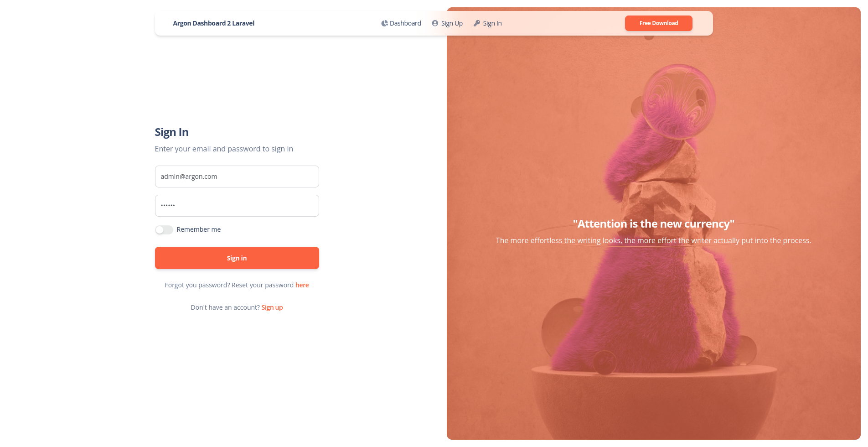
Task: Toggle the Remember me switch
Action: tap(164, 230)
